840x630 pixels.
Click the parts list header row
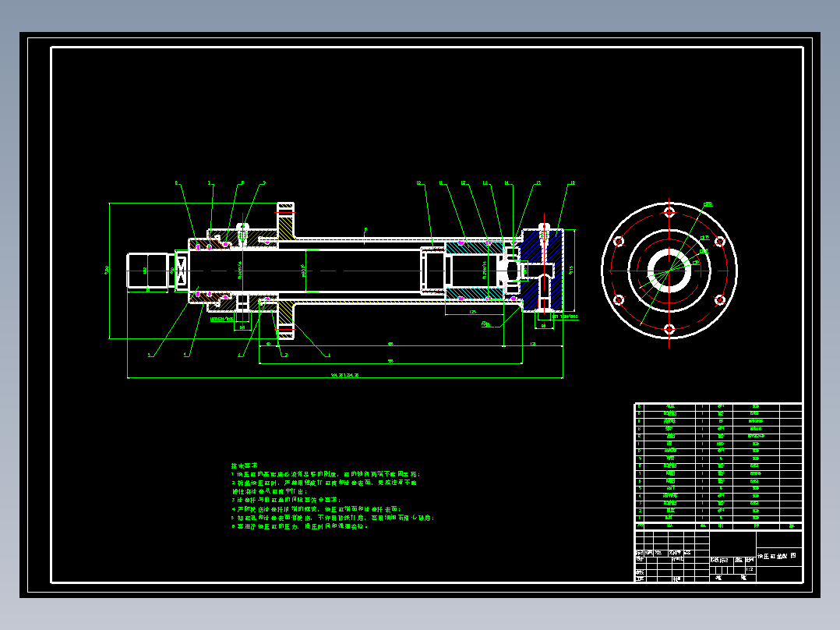click(718, 526)
